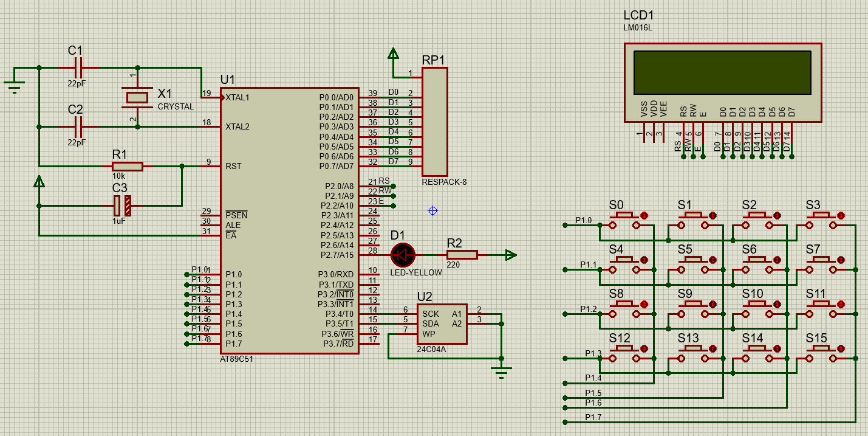Click the WP pin label on U2
Image resolution: width=868 pixels, height=436 pixels.
click(x=428, y=333)
